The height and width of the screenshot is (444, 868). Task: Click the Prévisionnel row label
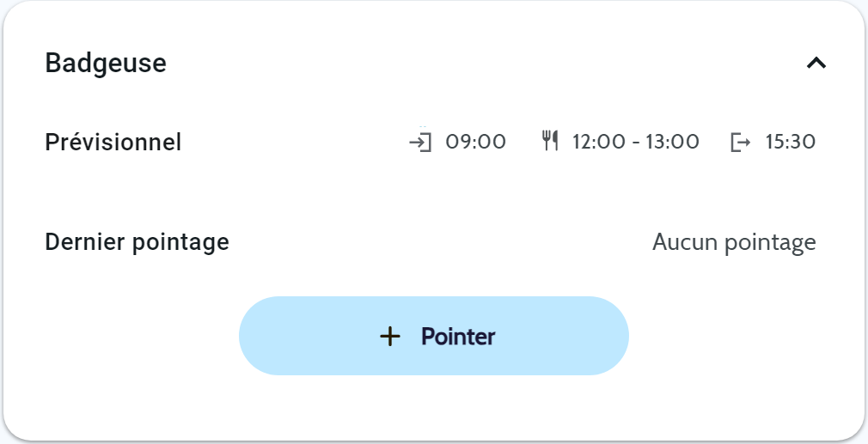click(113, 142)
